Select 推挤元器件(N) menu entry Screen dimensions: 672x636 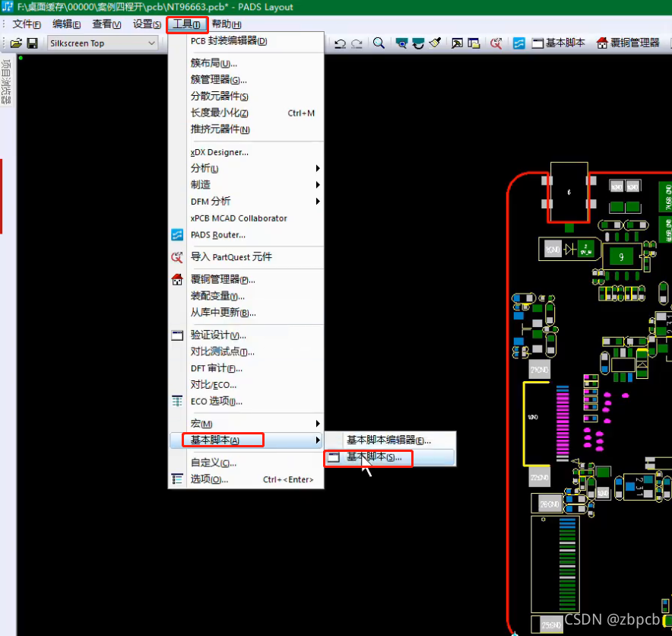tap(246, 129)
